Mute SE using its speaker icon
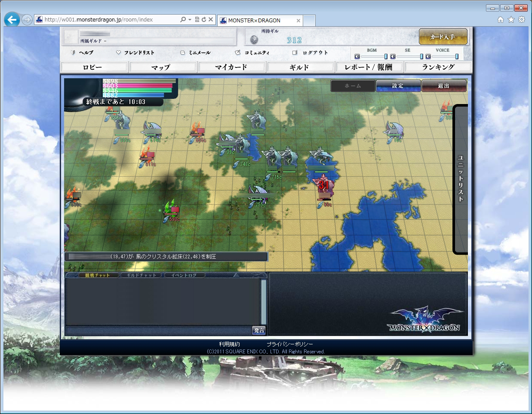The height and width of the screenshot is (414, 532). tap(393, 56)
